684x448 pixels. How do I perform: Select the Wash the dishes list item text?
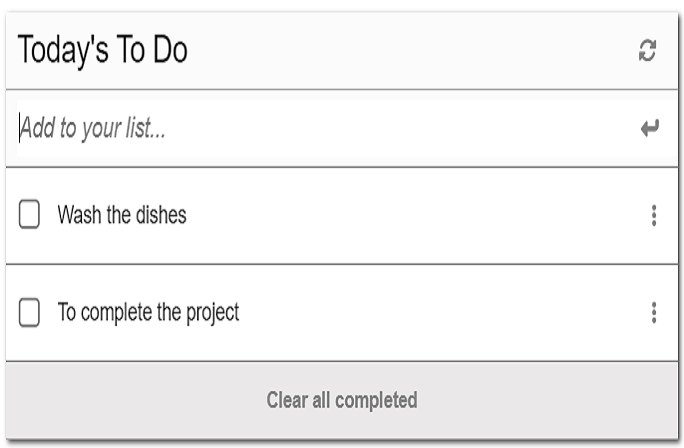(x=122, y=215)
